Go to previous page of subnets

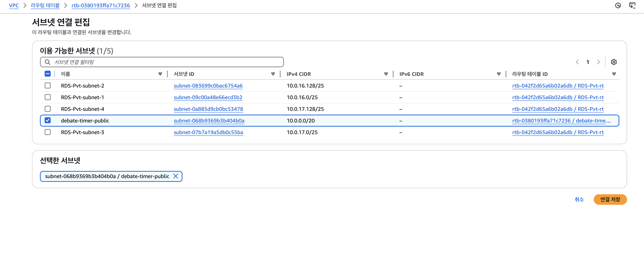tap(577, 62)
